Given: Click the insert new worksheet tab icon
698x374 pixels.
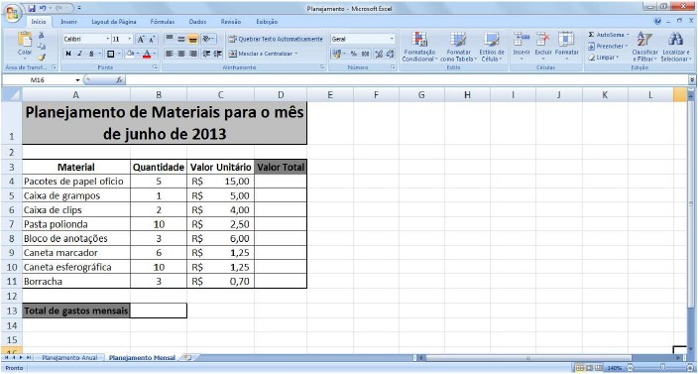Looking at the screenshot, I should pyautogui.click(x=187, y=358).
